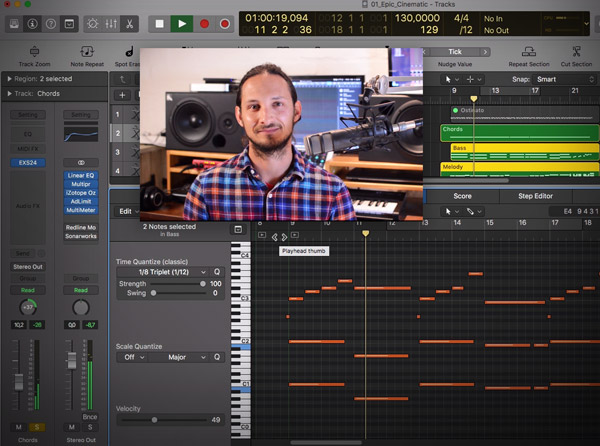Open the Editors scissors button
Image resolution: width=600 pixels, height=446 pixels.
pyautogui.click(x=129, y=24)
